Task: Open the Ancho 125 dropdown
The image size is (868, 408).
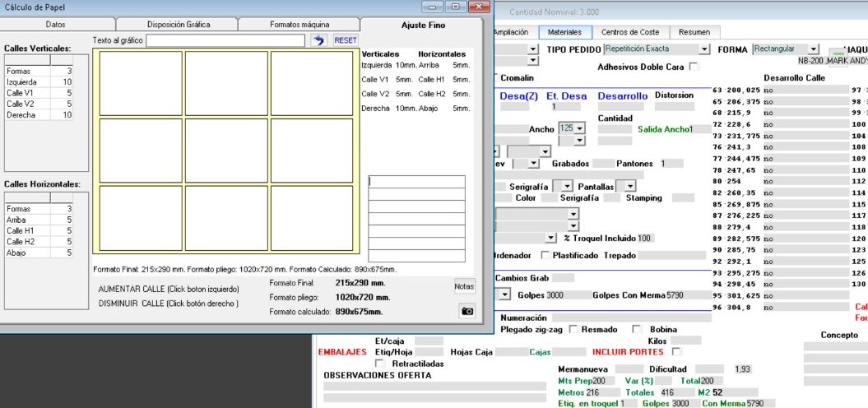Action: pos(579,128)
